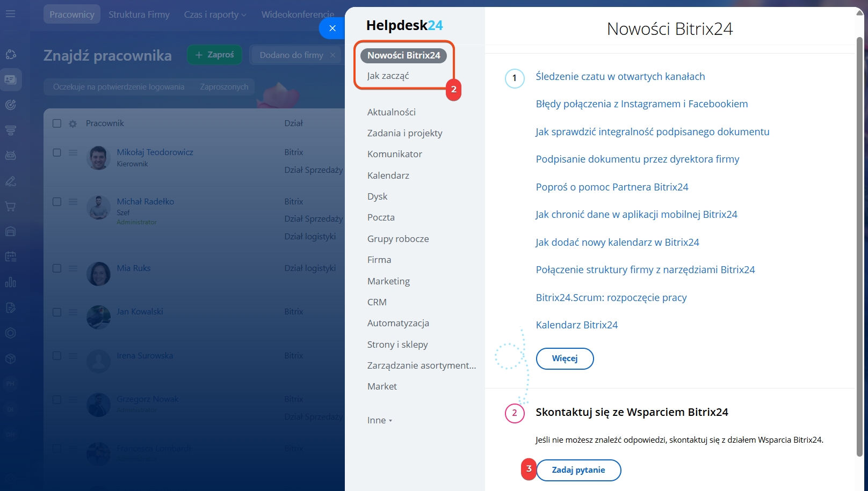Screen dimensions: 868x491
Task: Open row menu for Michał Radełko
Action: coord(73,202)
